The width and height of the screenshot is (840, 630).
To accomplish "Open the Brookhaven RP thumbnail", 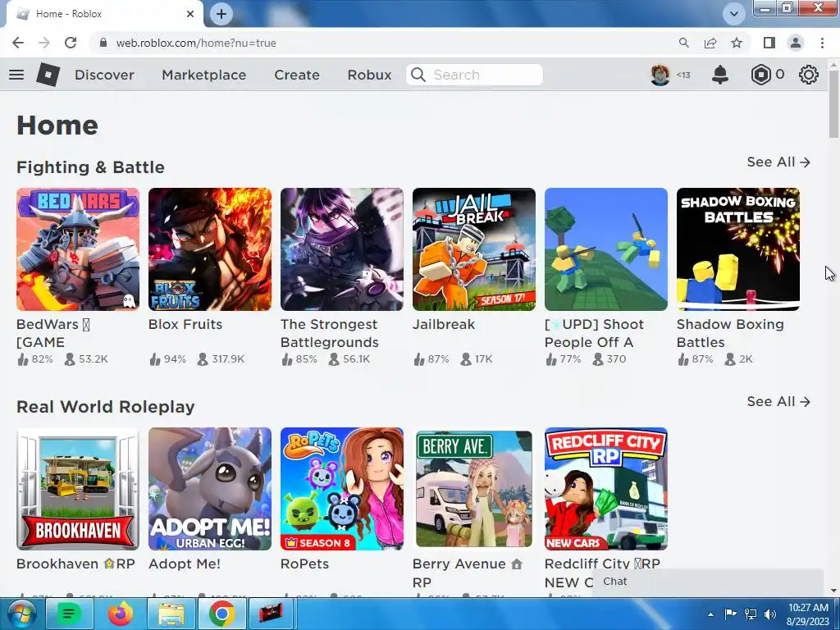I will tap(78, 489).
